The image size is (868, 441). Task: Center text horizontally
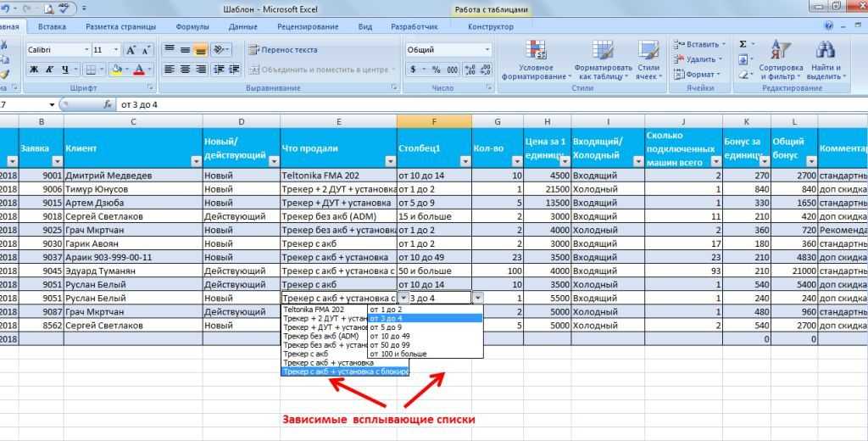(x=185, y=70)
